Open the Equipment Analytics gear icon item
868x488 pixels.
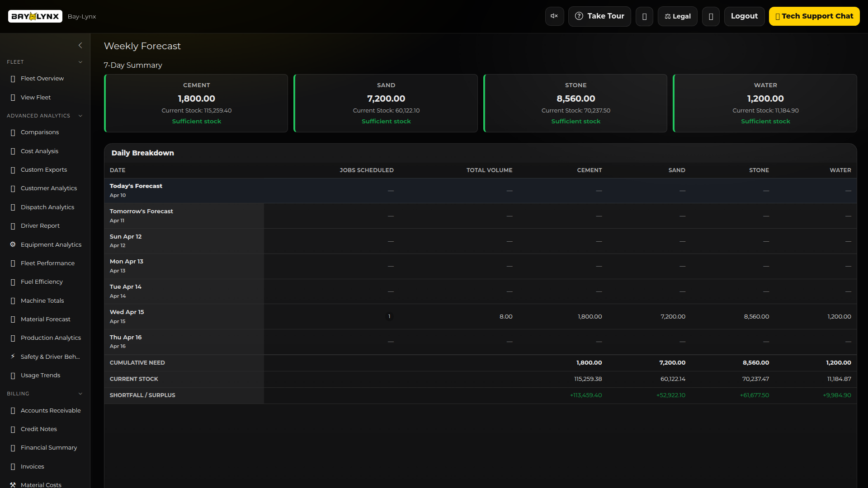(x=13, y=244)
